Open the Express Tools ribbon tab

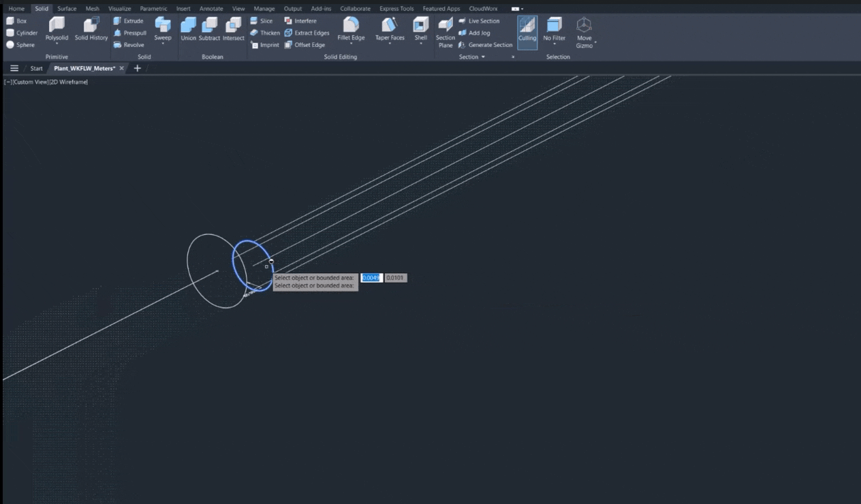tap(396, 9)
